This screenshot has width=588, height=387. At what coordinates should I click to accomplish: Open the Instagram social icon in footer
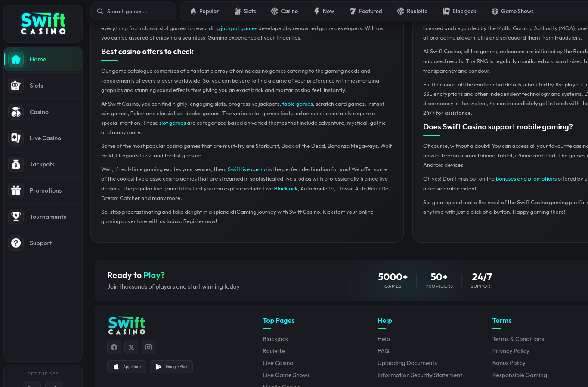pyautogui.click(x=149, y=347)
